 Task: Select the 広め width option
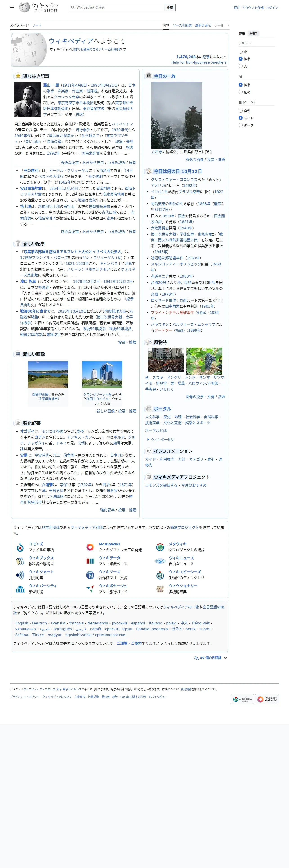241,92
